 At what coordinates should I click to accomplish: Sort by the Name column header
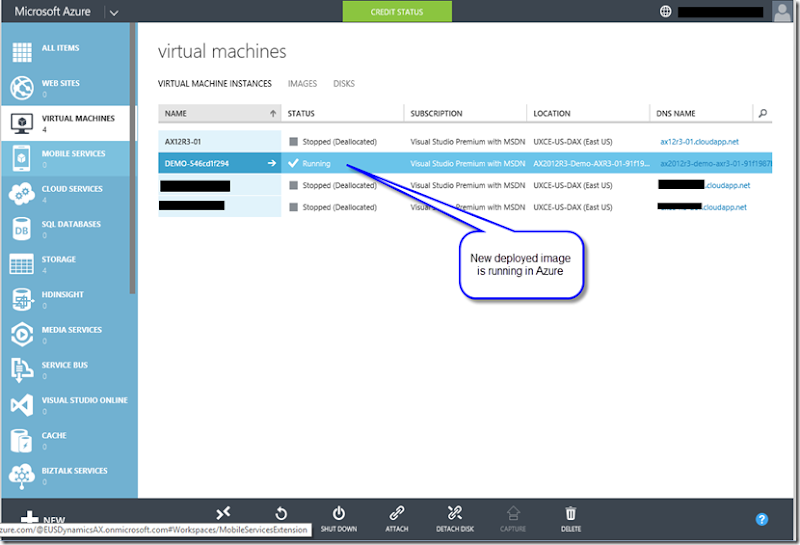pyautogui.click(x=218, y=114)
